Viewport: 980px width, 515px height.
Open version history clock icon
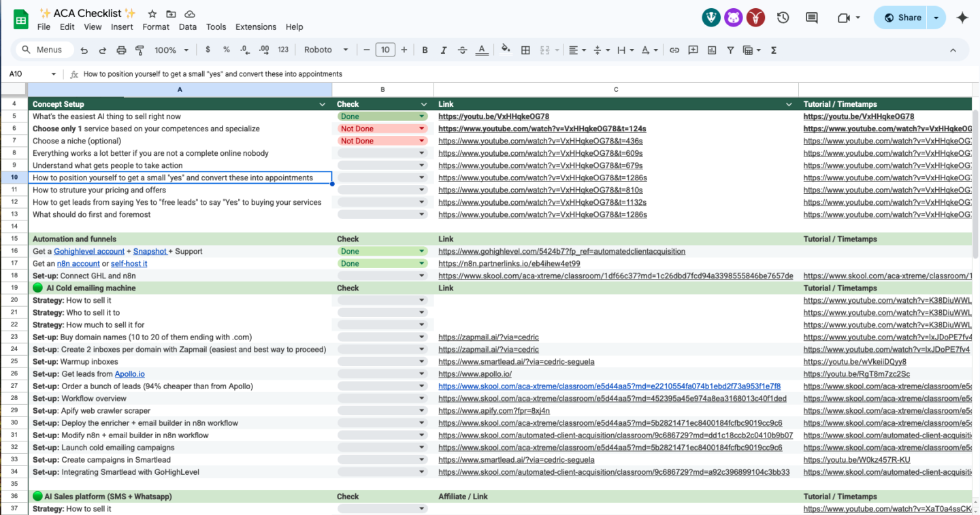783,18
